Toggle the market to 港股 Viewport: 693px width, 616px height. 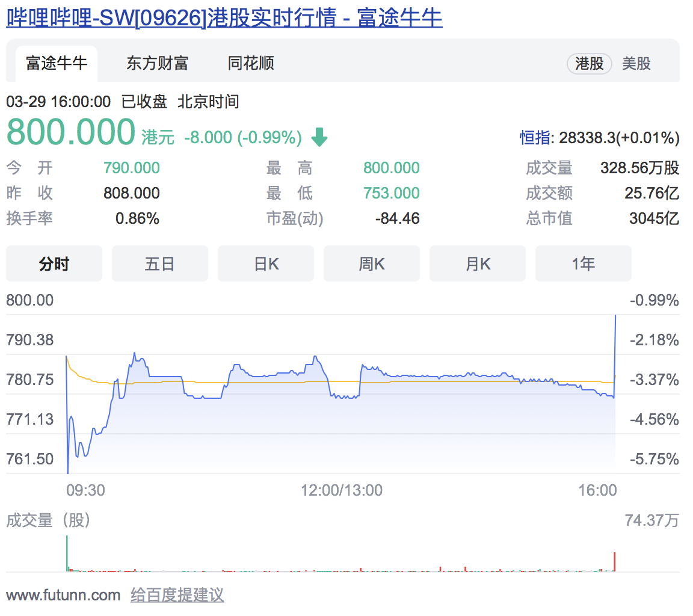click(589, 64)
